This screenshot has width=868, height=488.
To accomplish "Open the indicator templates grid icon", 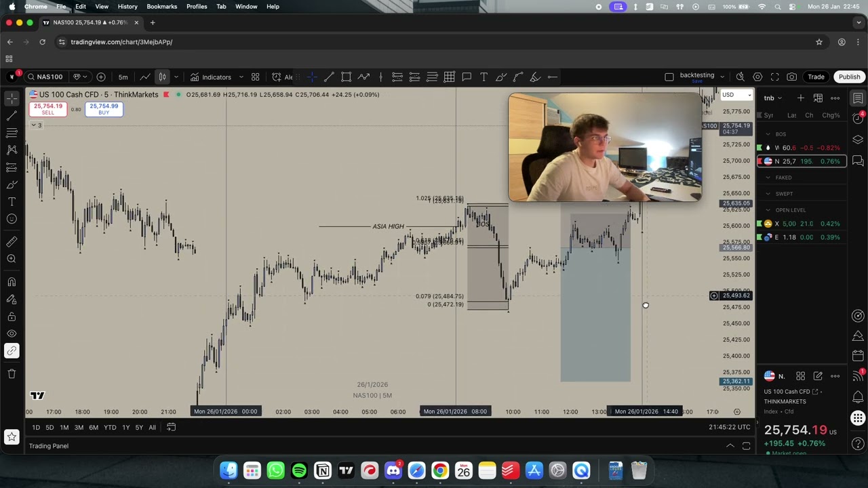I will pyautogui.click(x=255, y=77).
